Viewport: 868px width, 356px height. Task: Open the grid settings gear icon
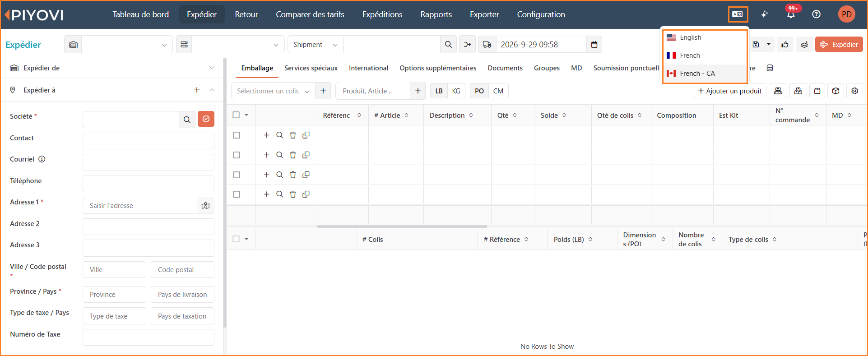coord(854,91)
